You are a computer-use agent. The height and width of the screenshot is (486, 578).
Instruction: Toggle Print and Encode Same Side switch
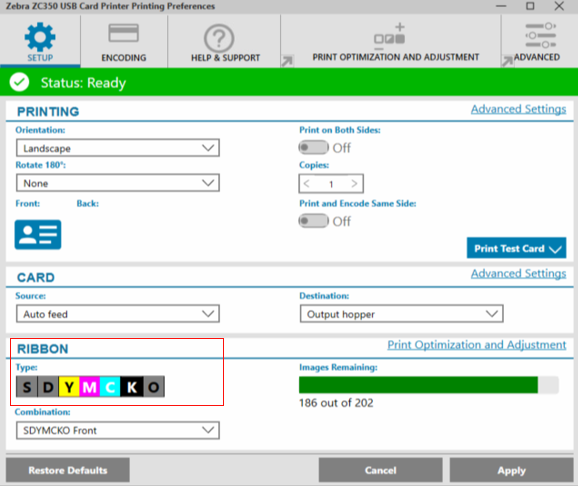tap(313, 221)
